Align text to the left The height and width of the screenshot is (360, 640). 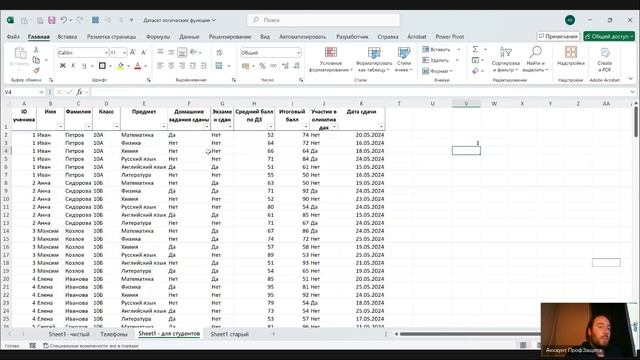click(160, 66)
